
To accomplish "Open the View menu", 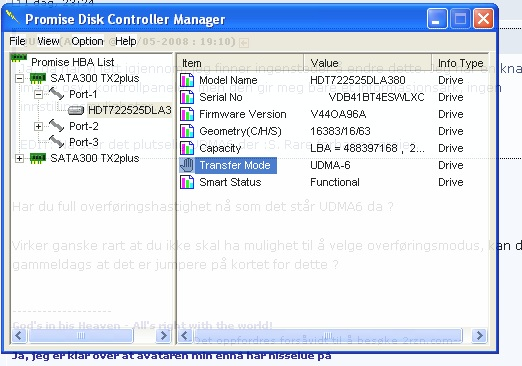I will tap(48, 41).
